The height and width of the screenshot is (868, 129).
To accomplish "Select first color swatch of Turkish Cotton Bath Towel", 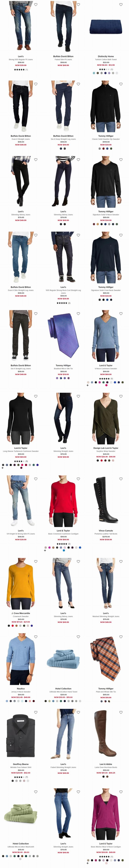I will click(94, 73).
